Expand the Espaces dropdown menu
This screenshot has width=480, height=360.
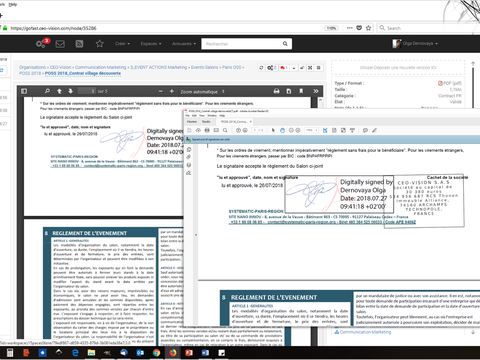151,44
